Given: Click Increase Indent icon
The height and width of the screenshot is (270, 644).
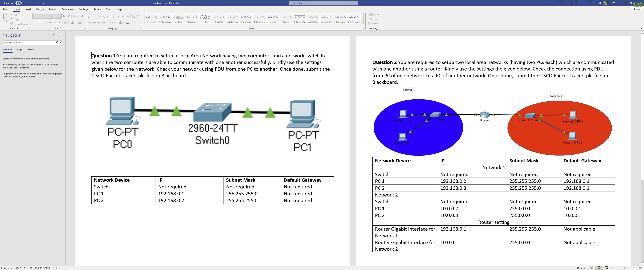Looking at the screenshot, I should [117, 16].
